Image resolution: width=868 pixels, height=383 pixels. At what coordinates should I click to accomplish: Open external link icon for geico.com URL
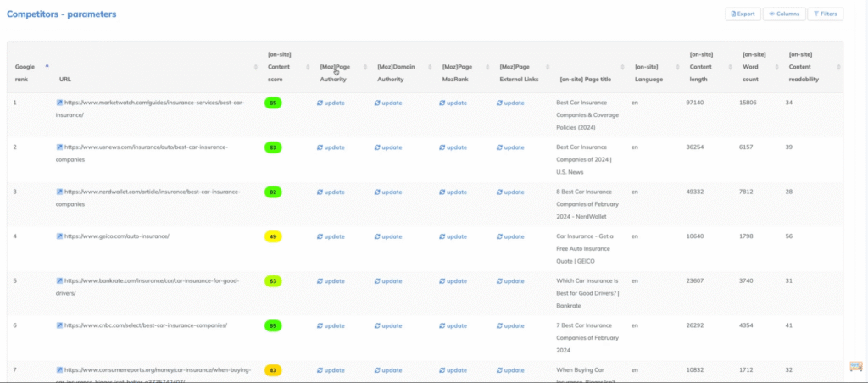coord(59,236)
